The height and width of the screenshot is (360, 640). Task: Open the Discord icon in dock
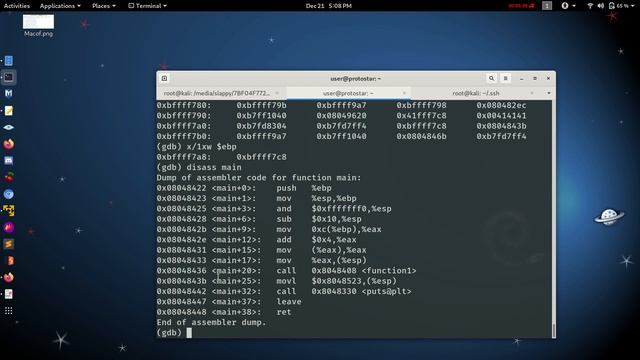point(9,160)
